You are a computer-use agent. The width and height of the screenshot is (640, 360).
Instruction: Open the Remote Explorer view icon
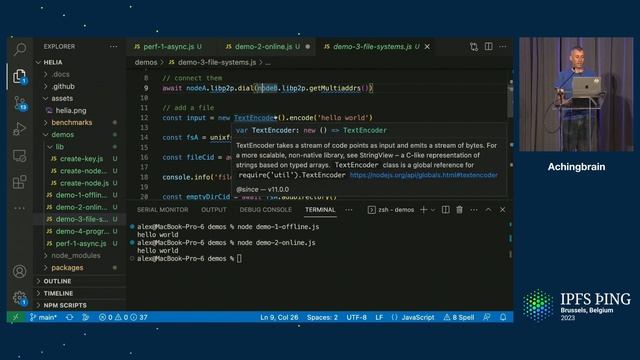pos(20,156)
